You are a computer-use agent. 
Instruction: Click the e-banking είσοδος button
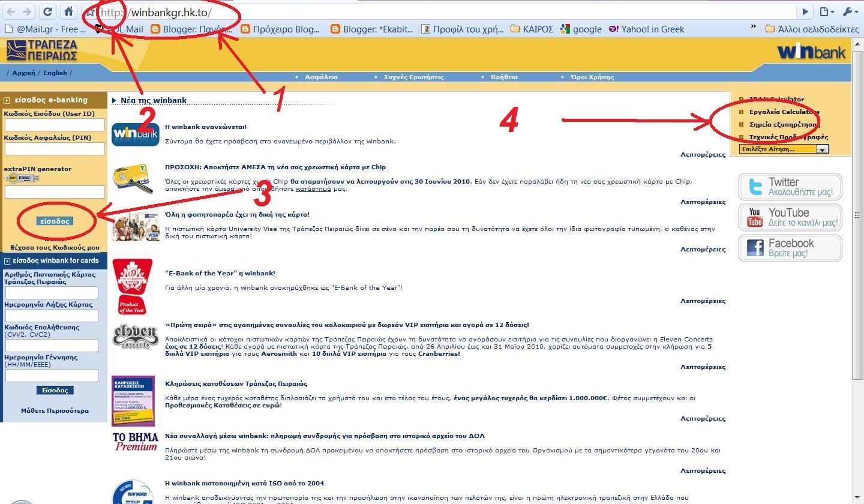55,221
